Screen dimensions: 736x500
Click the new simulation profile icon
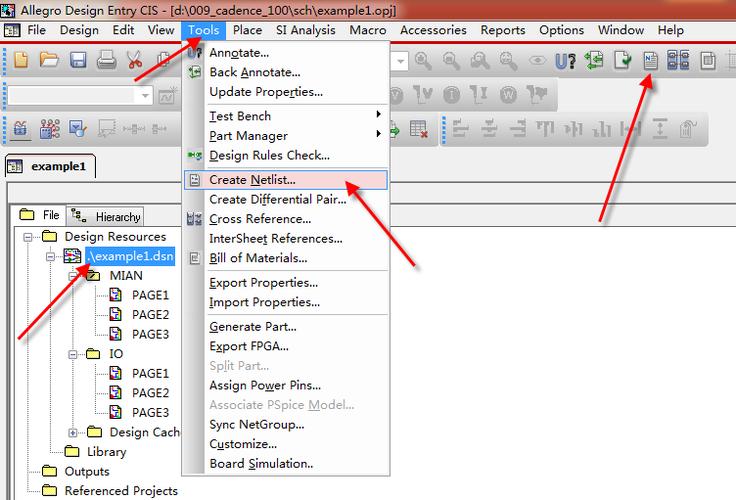tap(167, 96)
